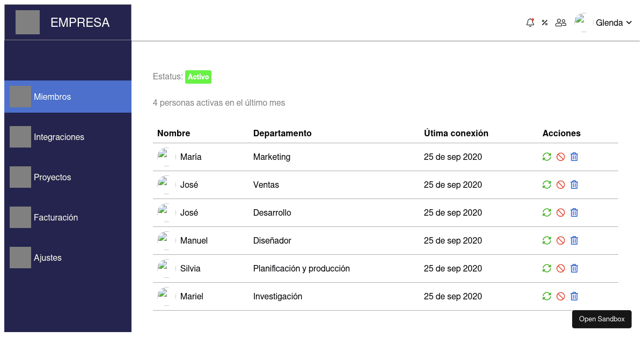
Task: Click the name Silvia
Action: [x=190, y=268]
